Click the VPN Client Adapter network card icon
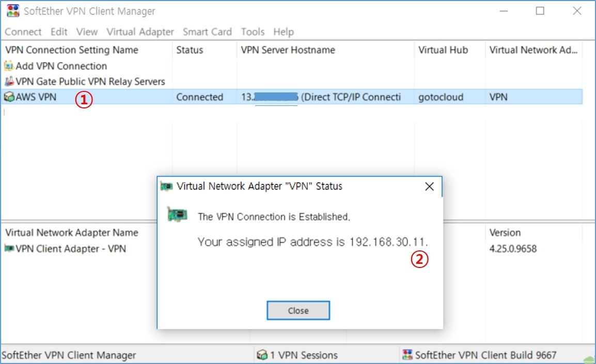Image resolution: width=596 pixels, height=364 pixels. [x=9, y=248]
